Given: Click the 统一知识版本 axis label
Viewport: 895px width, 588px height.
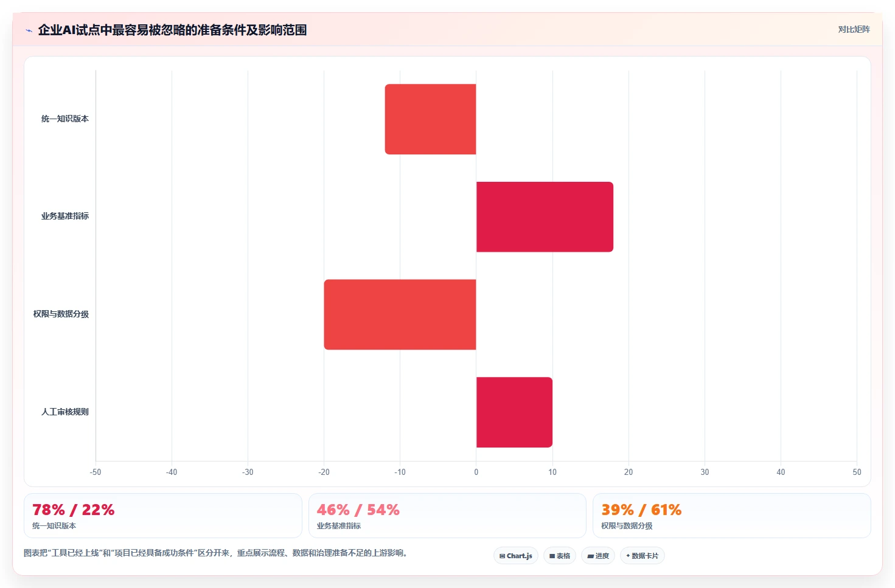Looking at the screenshot, I should pyautogui.click(x=65, y=119).
